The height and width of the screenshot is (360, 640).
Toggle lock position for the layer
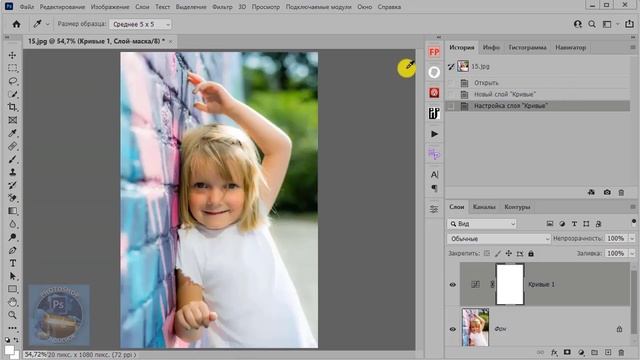[x=509, y=253]
